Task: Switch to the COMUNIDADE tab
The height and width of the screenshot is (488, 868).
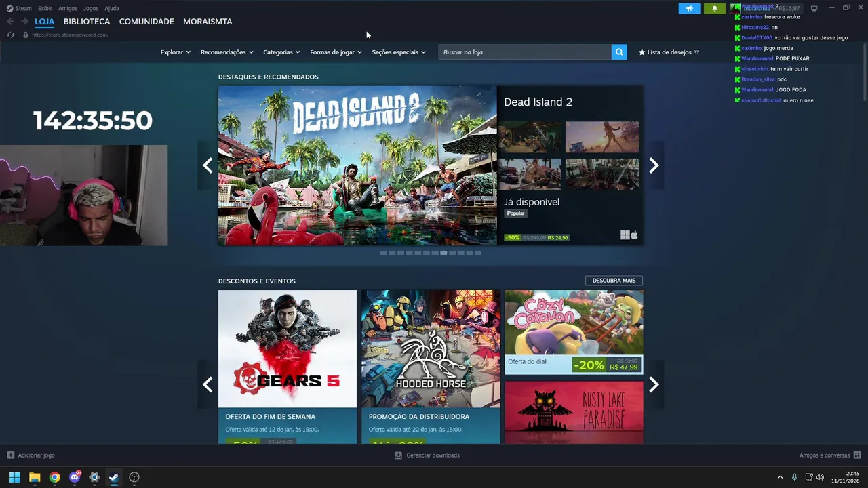Action: pos(146,22)
